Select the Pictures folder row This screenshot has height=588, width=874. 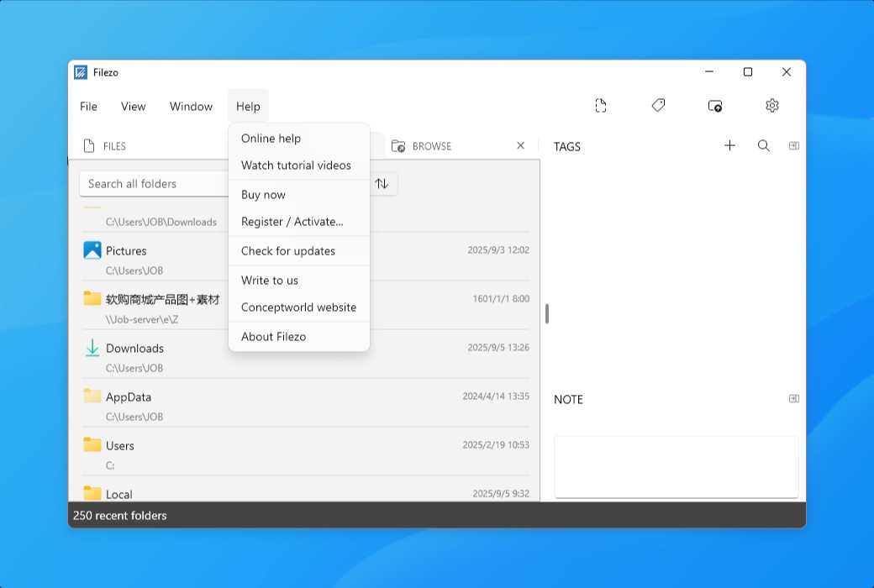[x=306, y=257]
